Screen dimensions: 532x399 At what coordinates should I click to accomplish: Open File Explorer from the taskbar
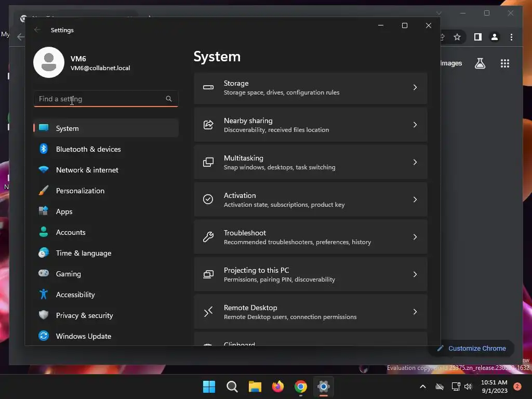(x=255, y=387)
